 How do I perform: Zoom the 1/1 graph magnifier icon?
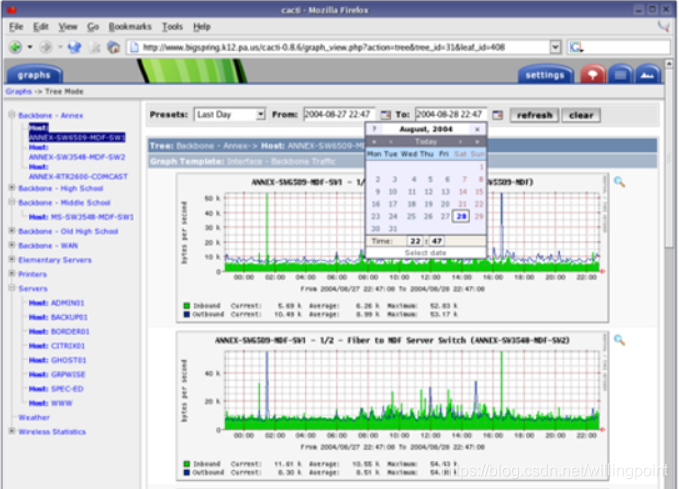619,182
